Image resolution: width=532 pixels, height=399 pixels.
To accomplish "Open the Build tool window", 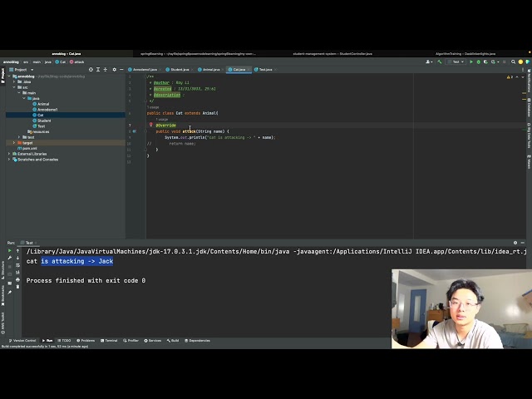I will click(173, 340).
